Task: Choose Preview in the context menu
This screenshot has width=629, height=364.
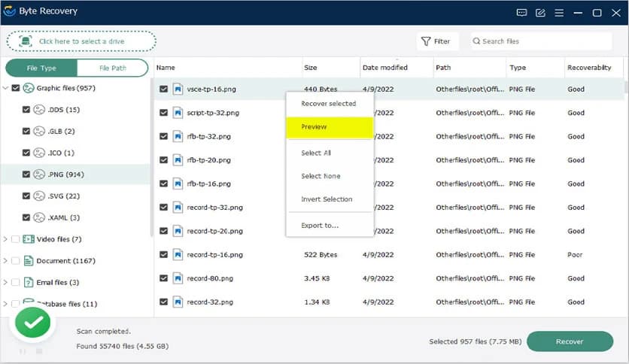Action: coord(330,127)
